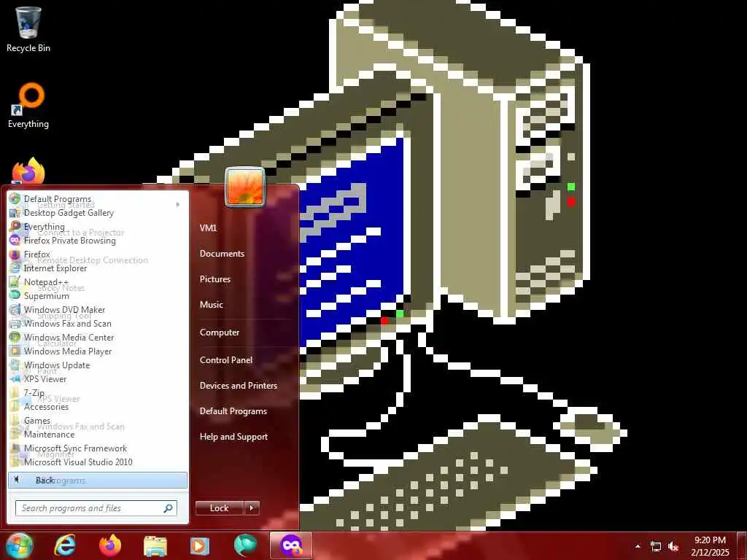Open Documents from the Start menu

coord(222,253)
